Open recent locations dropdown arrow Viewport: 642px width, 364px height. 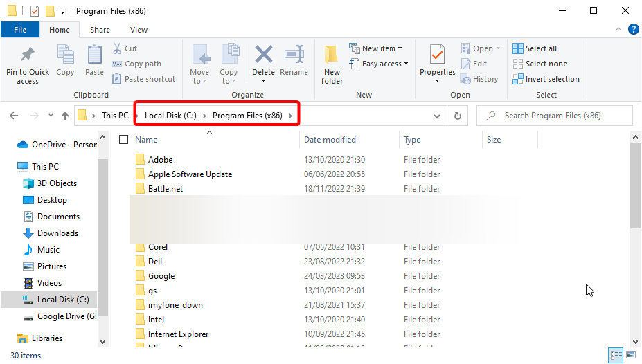(x=51, y=116)
